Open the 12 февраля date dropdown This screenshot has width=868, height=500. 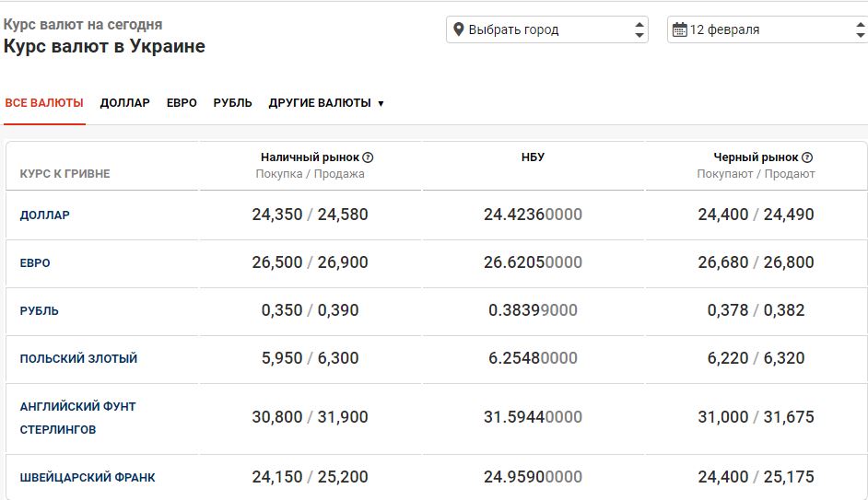[767, 29]
